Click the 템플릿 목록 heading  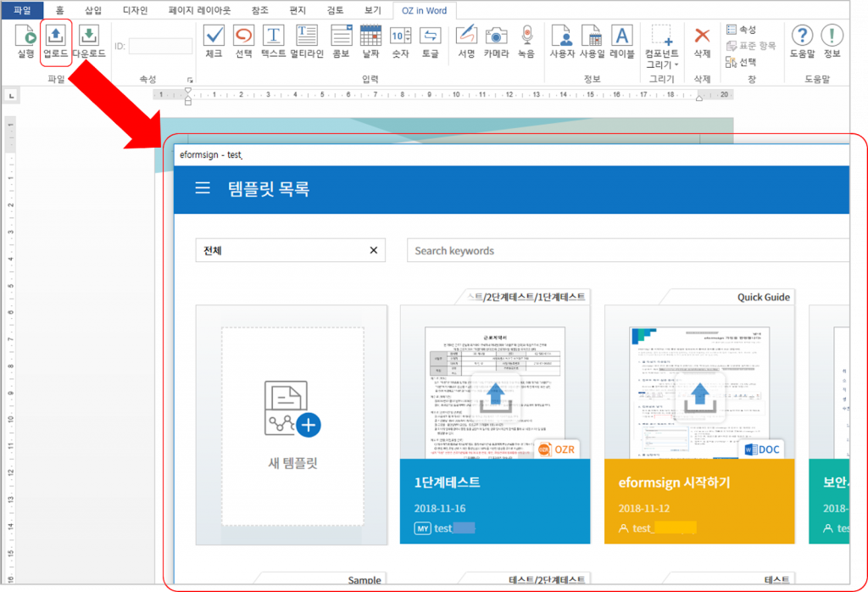[x=269, y=188]
